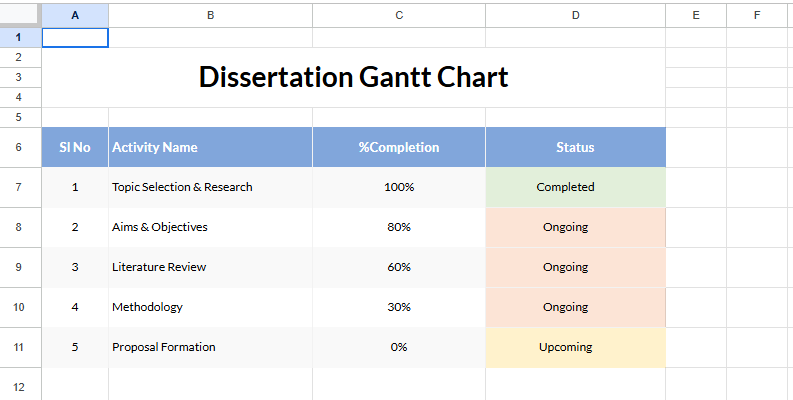Click the yellow Upcoming status cell
The width and height of the screenshot is (793, 400).
point(575,347)
